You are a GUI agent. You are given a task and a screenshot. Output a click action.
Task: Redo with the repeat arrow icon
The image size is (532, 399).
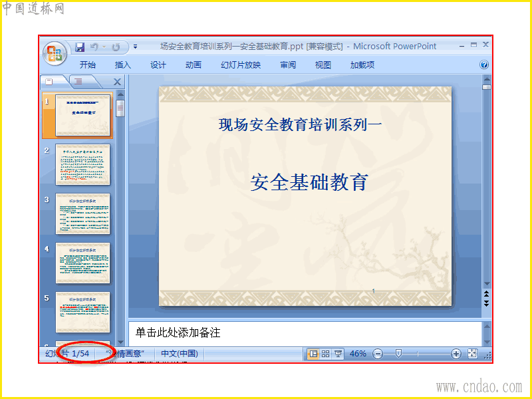pyautogui.click(x=116, y=47)
